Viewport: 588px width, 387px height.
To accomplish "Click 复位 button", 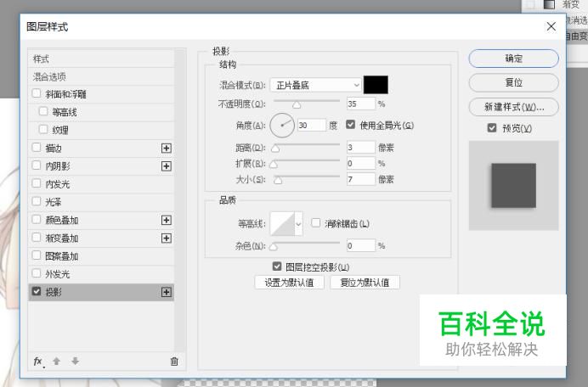I will (514, 82).
